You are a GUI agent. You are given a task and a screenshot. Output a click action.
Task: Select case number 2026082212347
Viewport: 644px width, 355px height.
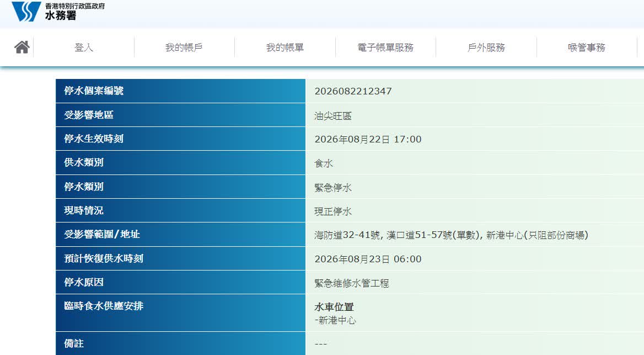[x=353, y=91]
